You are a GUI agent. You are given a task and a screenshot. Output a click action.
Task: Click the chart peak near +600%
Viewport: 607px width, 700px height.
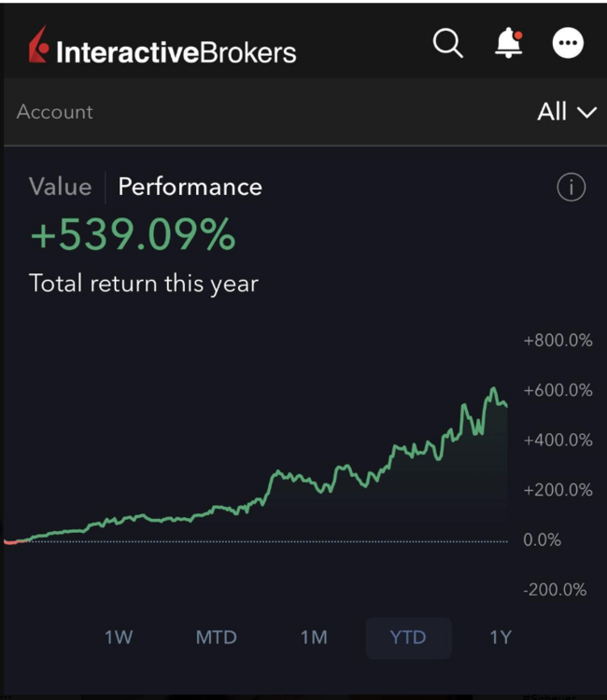coord(493,389)
